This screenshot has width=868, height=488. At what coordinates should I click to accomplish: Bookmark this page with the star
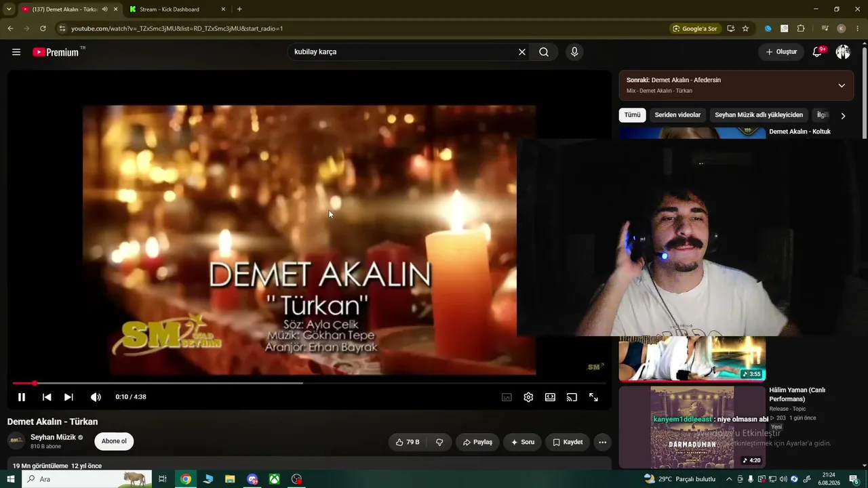tap(745, 28)
